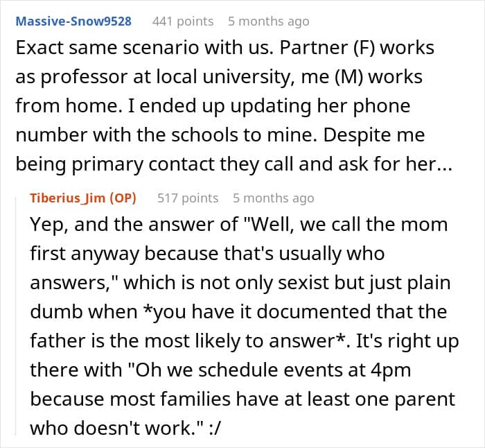Click the (OP) tag beside Tiberius_Jim
Image resolution: width=485 pixels, height=448 pixels.
(x=123, y=198)
